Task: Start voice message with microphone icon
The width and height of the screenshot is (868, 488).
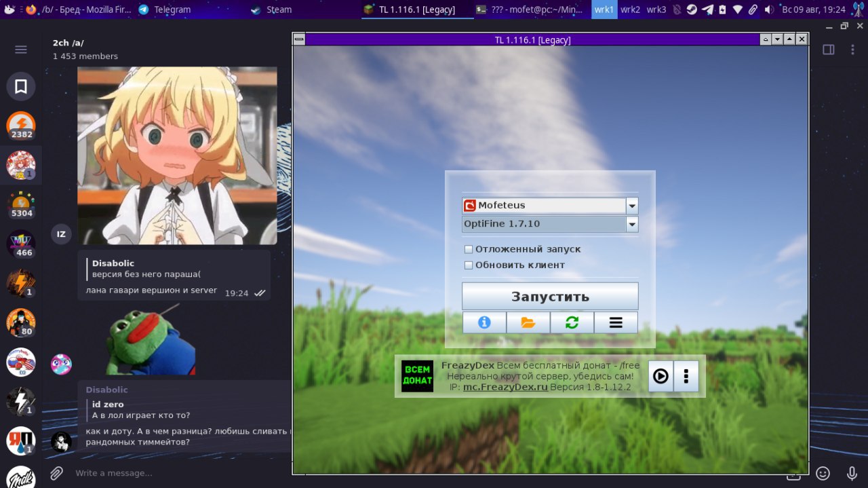Action: click(x=852, y=473)
